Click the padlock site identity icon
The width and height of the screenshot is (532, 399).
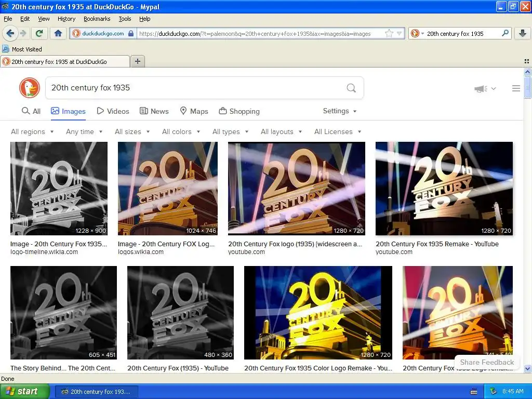point(131,33)
